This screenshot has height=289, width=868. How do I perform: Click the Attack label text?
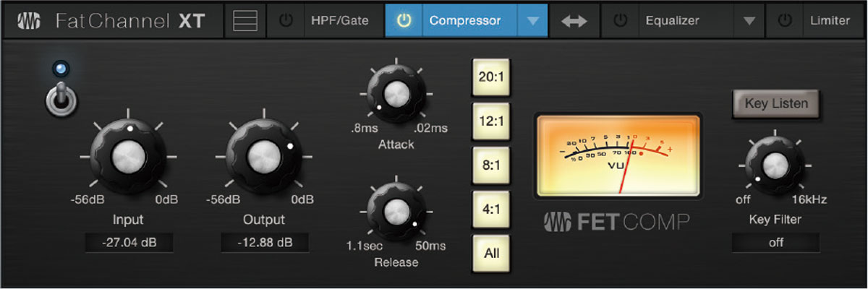tap(396, 144)
